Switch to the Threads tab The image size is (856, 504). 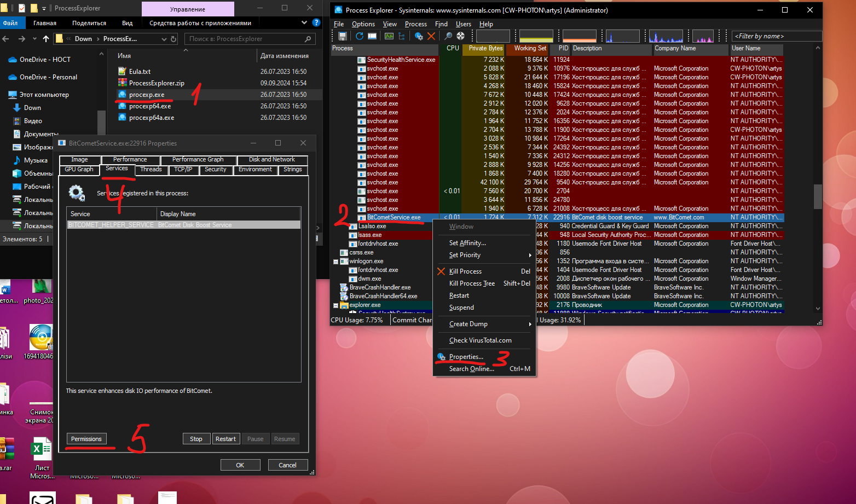pyautogui.click(x=151, y=170)
